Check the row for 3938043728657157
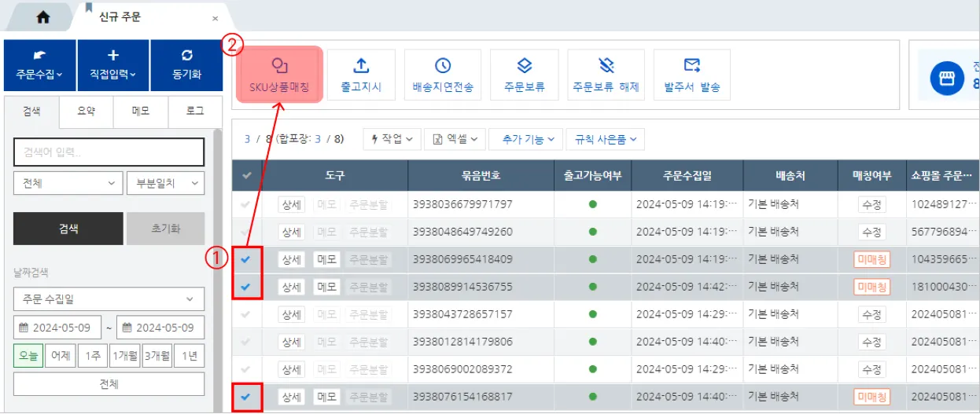This screenshot has width=980, height=414. pyautogui.click(x=246, y=314)
